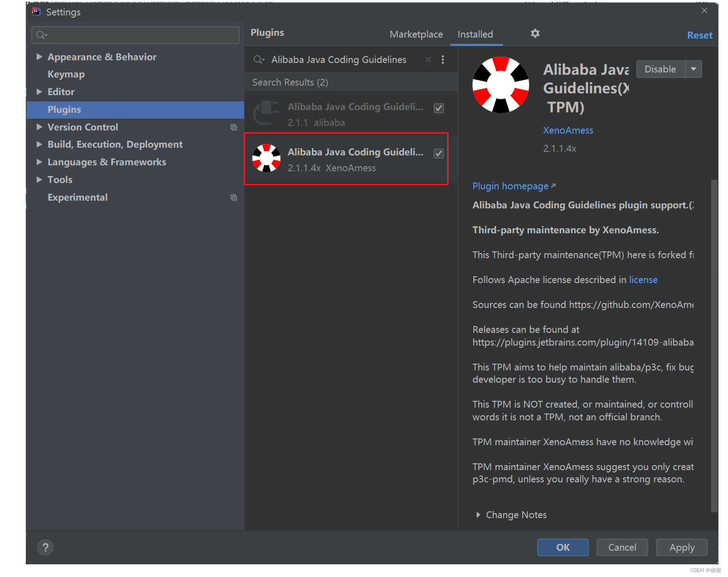Expand the Version Control tree node

click(39, 127)
